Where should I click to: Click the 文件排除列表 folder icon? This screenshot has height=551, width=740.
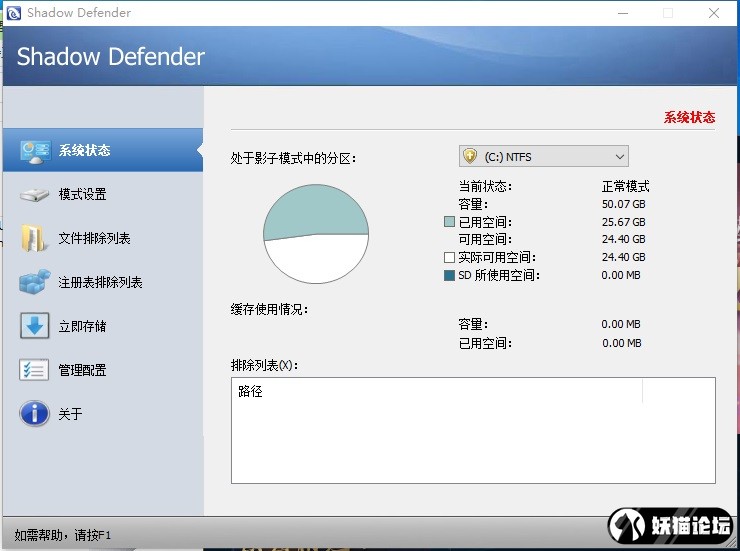tap(34, 238)
